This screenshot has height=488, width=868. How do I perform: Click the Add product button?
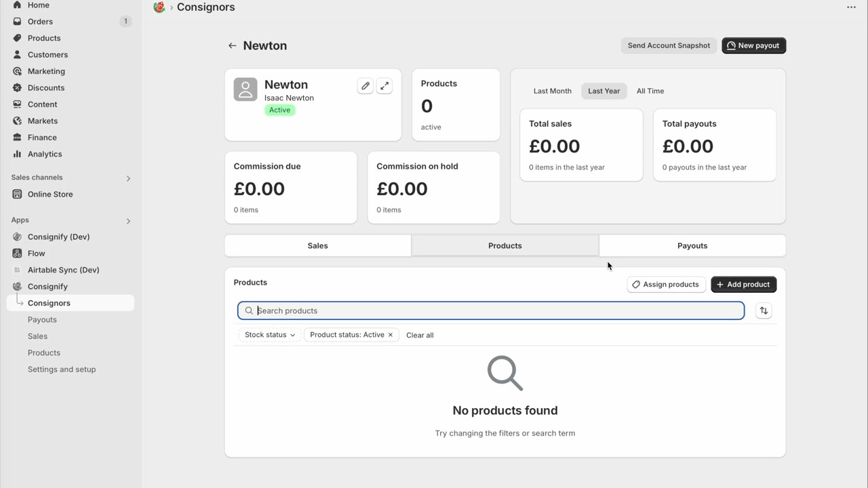coord(743,285)
